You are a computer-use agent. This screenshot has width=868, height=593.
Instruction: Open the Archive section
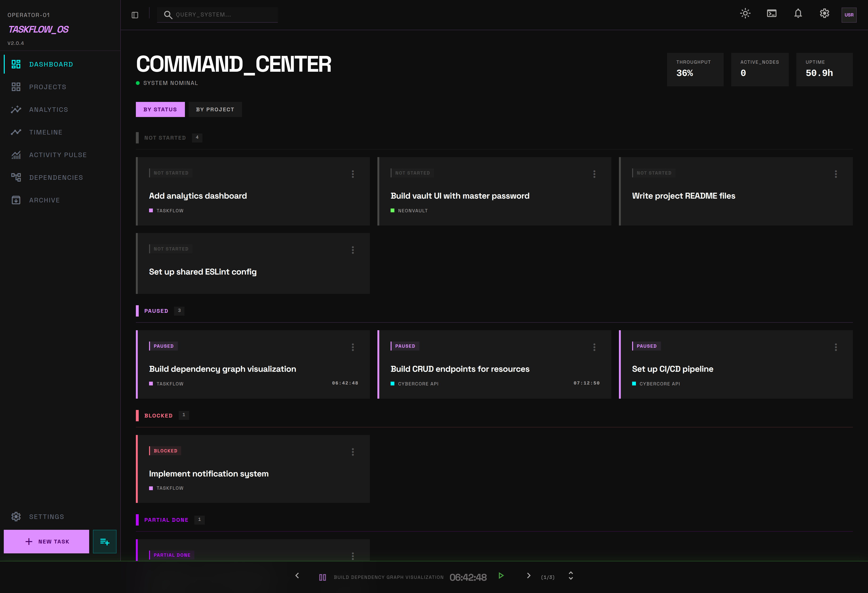tap(44, 200)
